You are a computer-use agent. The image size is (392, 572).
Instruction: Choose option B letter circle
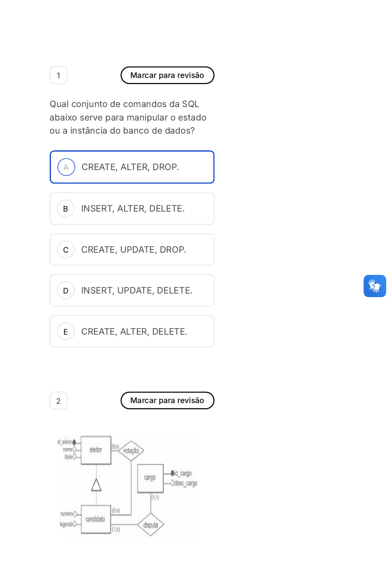click(x=66, y=209)
